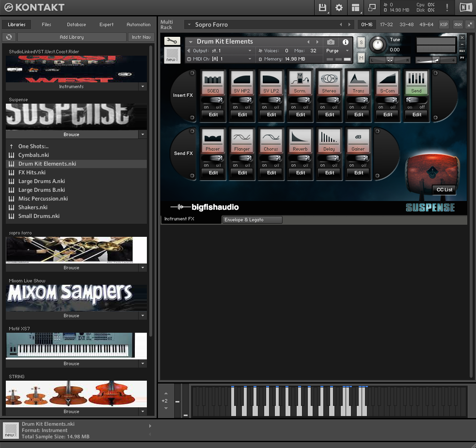The height and width of the screenshot is (448, 476).
Task: Switch to the Database tab
Action: [x=77, y=25]
